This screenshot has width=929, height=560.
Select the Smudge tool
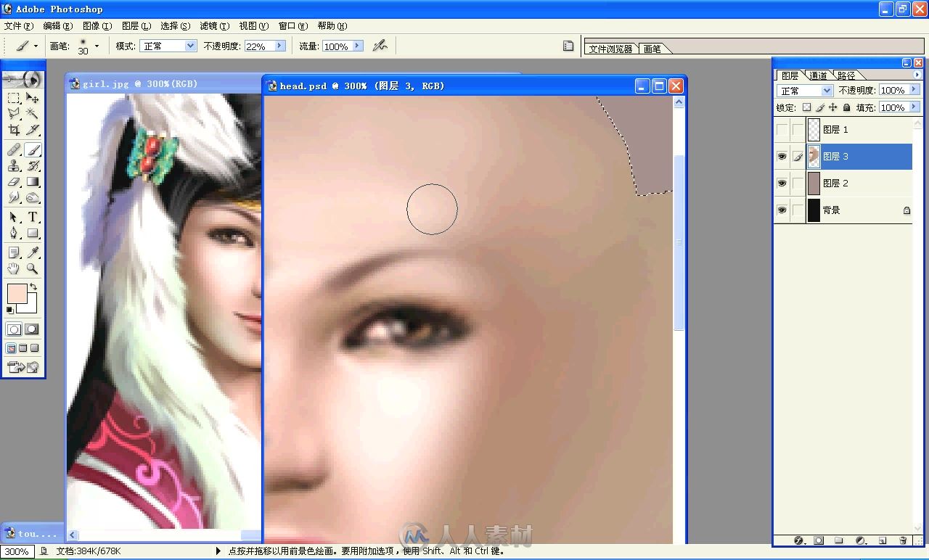pyautogui.click(x=14, y=197)
